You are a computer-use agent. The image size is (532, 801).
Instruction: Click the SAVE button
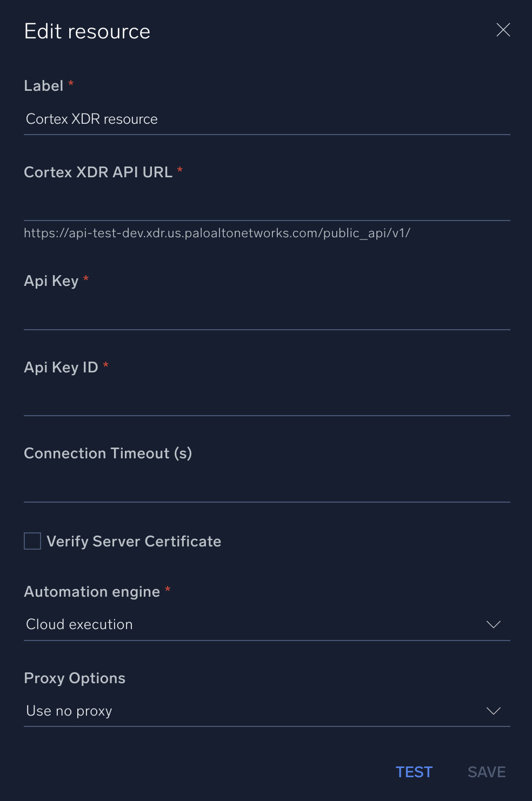coord(486,772)
